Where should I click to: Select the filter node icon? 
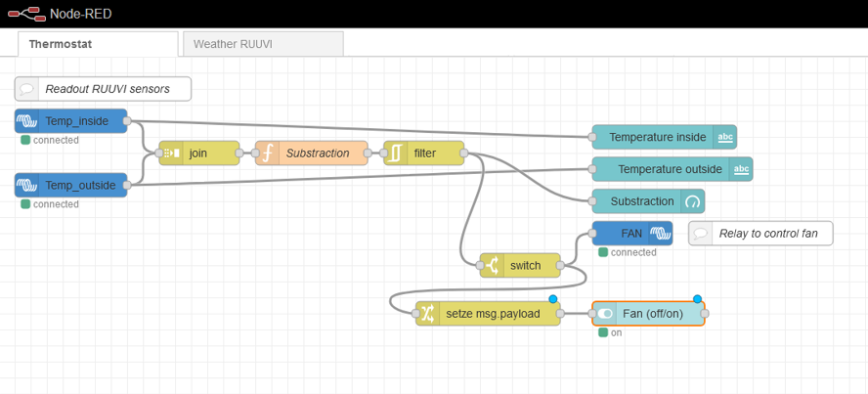pos(395,153)
